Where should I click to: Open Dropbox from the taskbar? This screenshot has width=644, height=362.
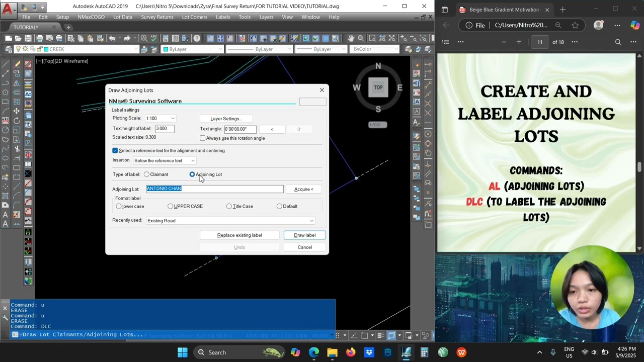click(x=369, y=352)
